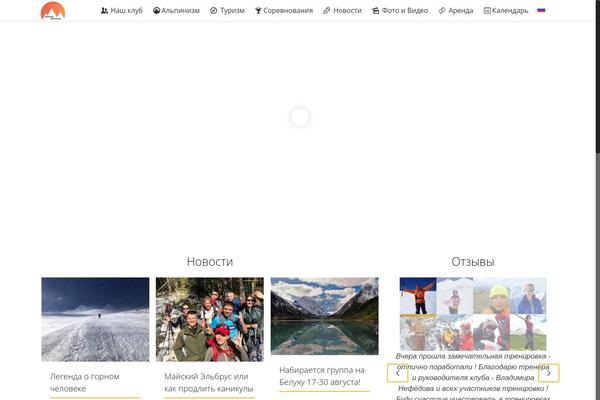Click the snowy glacier news thumbnail
Image resolution: width=600 pixels, height=400 pixels.
[x=95, y=319]
